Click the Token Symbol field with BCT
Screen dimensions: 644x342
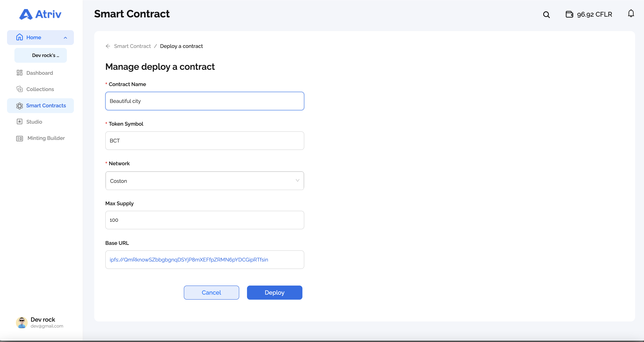click(205, 141)
